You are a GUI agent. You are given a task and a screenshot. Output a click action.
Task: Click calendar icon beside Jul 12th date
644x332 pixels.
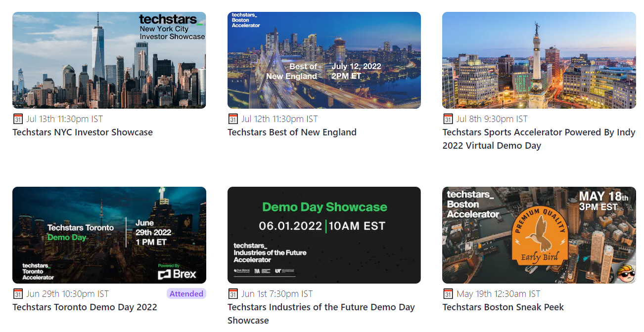coord(233,119)
